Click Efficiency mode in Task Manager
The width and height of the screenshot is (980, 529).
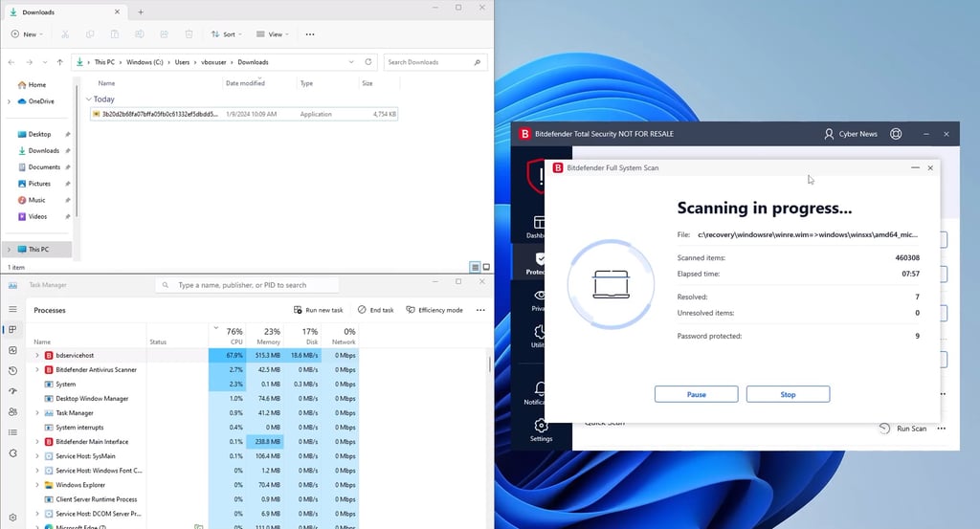pos(434,310)
